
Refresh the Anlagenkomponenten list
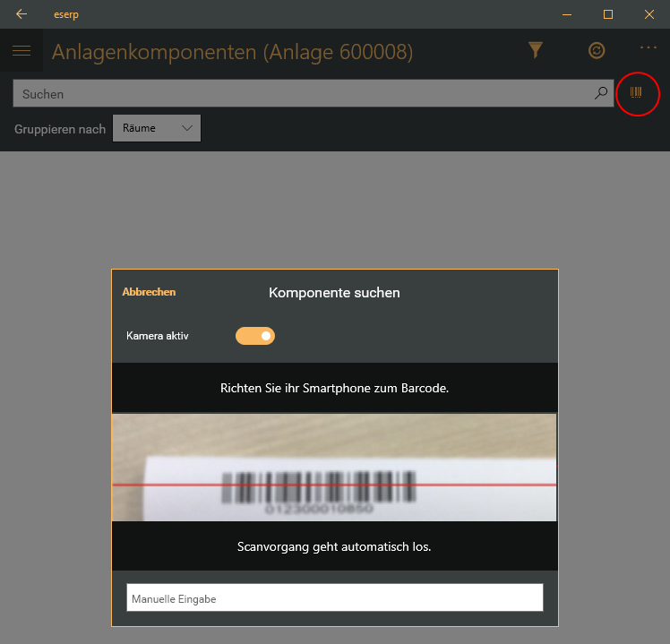597,51
